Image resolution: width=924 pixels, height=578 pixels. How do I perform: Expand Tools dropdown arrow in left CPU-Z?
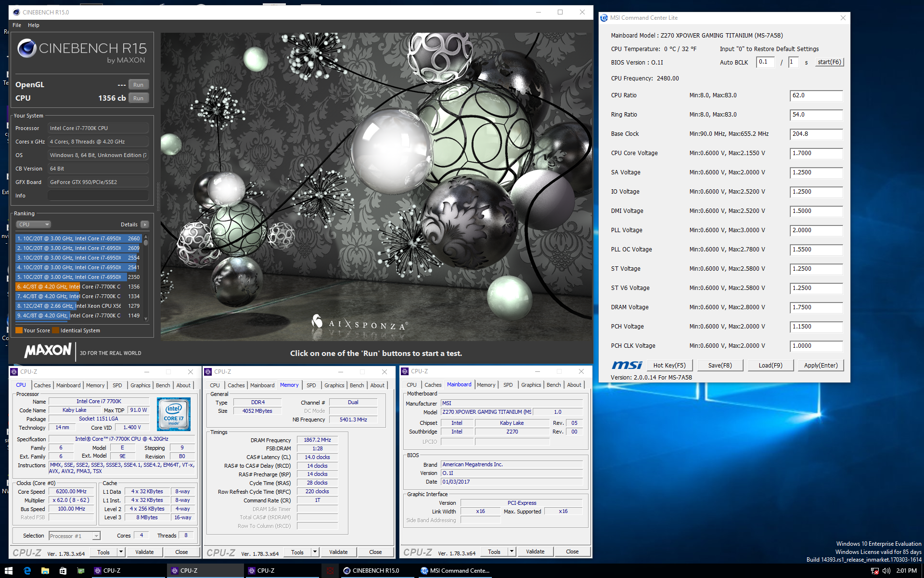[x=121, y=552]
